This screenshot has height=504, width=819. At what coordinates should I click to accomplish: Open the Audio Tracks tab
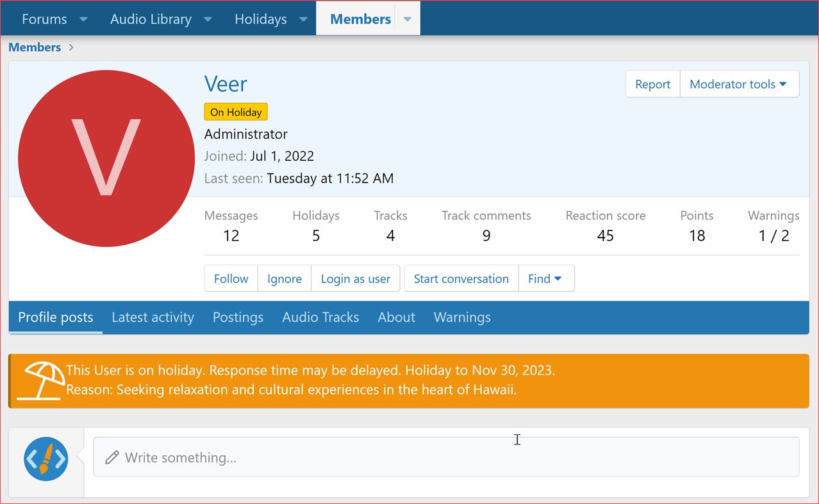point(320,317)
